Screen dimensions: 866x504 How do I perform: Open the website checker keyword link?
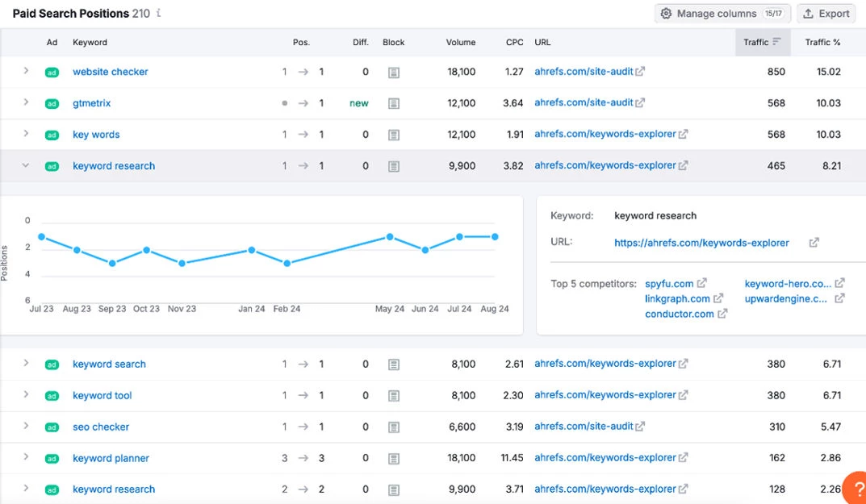click(x=111, y=72)
